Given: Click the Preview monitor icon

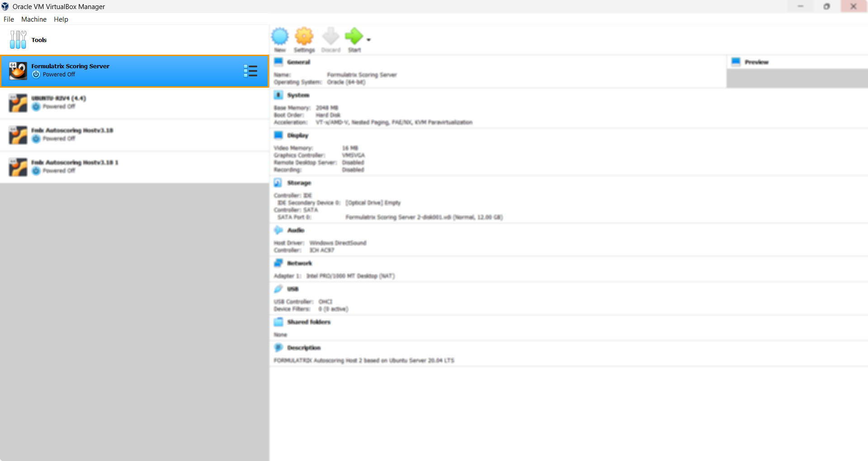Looking at the screenshot, I should point(736,62).
